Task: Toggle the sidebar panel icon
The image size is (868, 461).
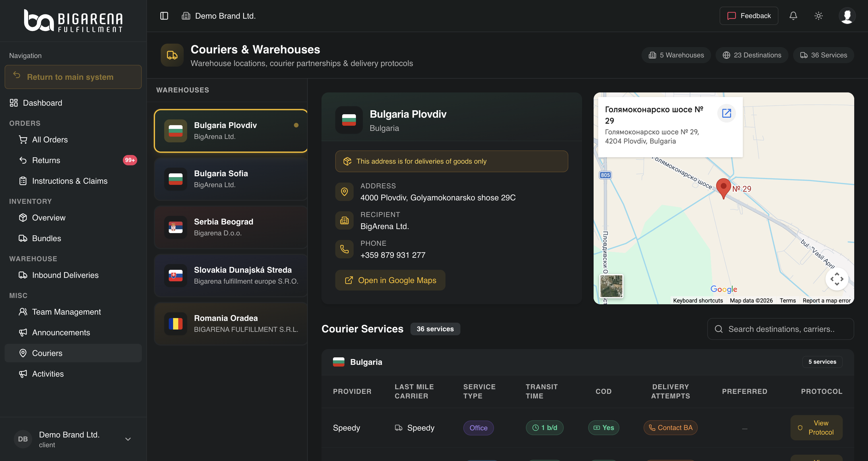Action: pos(164,16)
